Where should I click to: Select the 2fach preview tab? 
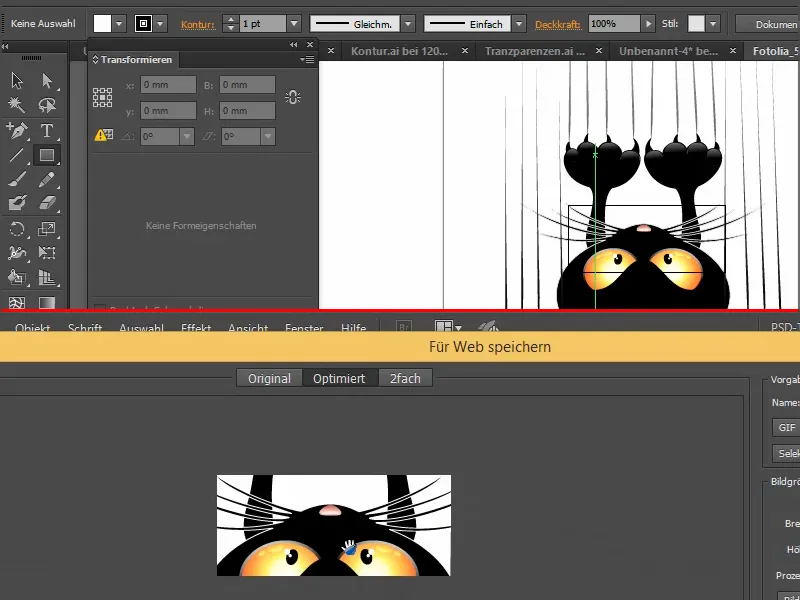point(405,379)
